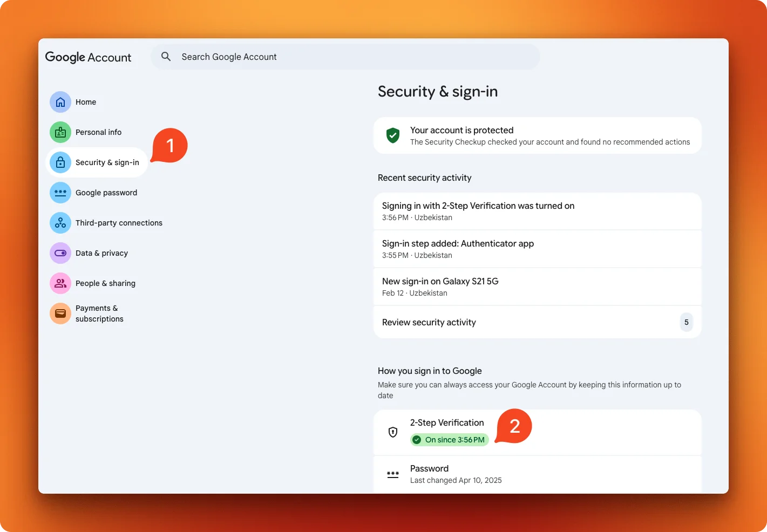Open the Home menu item
Screen dimensions: 767x532
point(85,102)
